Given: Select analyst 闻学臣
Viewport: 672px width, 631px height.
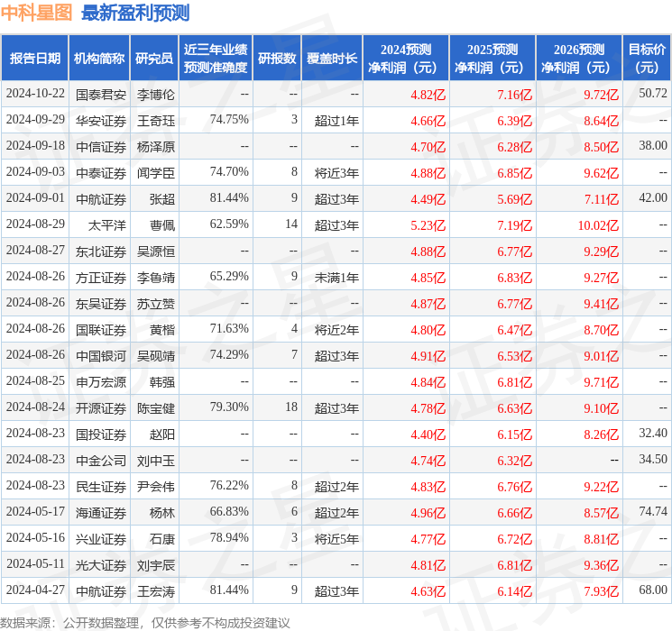Looking at the screenshot, I should [155, 173].
